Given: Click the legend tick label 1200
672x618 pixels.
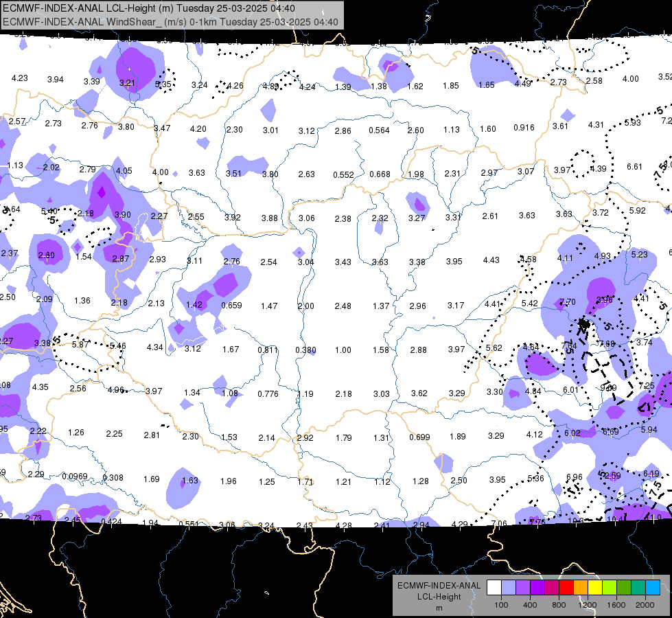Looking at the screenshot, I should coord(587,605).
